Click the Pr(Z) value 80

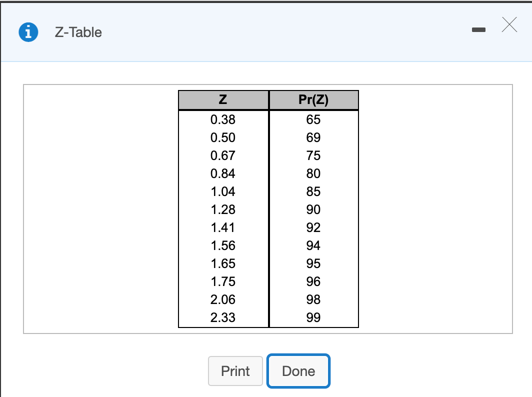(x=313, y=173)
